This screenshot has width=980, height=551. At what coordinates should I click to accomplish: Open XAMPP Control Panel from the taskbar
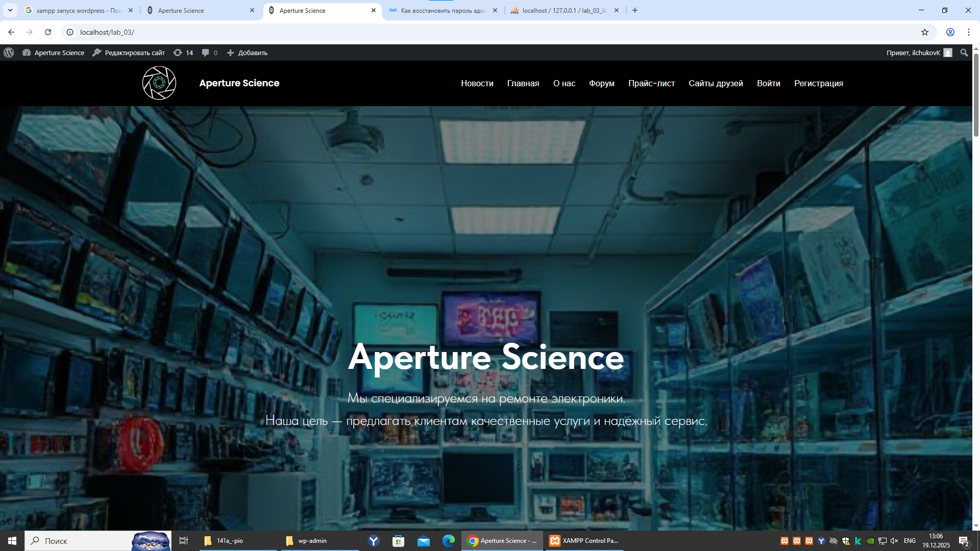click(584, 541)
